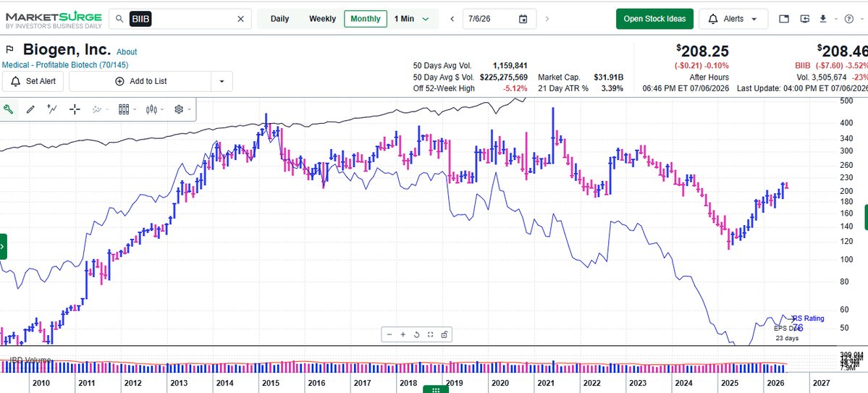Open the 1 Min interval dropdown
The image size is (868, 393).
click(412, 19)
